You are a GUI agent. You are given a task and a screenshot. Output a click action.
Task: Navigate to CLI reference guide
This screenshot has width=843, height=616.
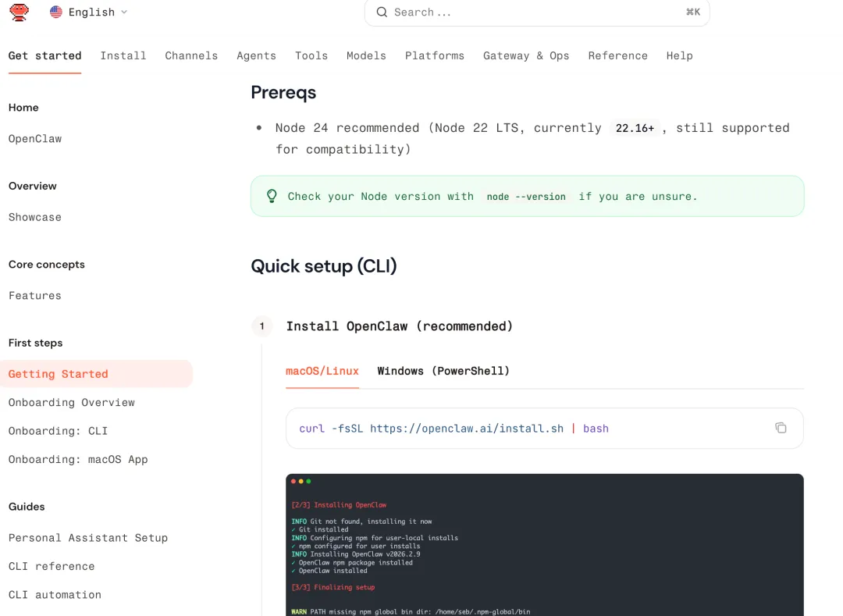coord(52,566)
